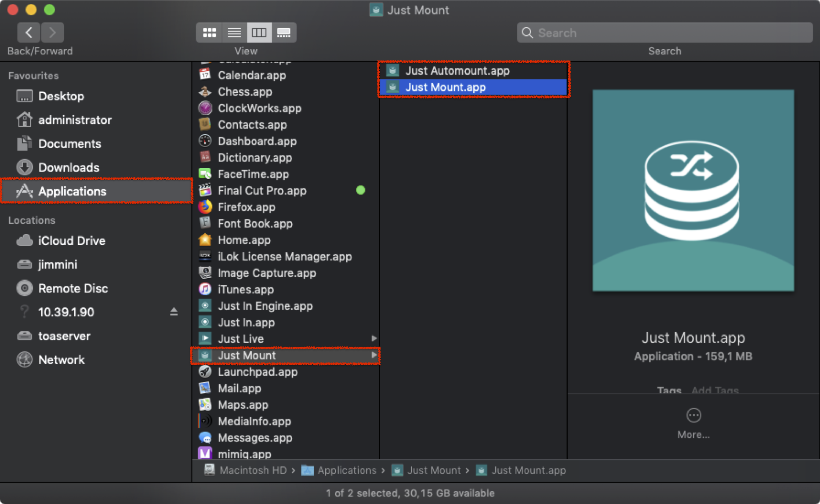Select Just Mount.app in column
Image resolution: width=820 pixels, height=504 pixels.
[x=473, y=87]
